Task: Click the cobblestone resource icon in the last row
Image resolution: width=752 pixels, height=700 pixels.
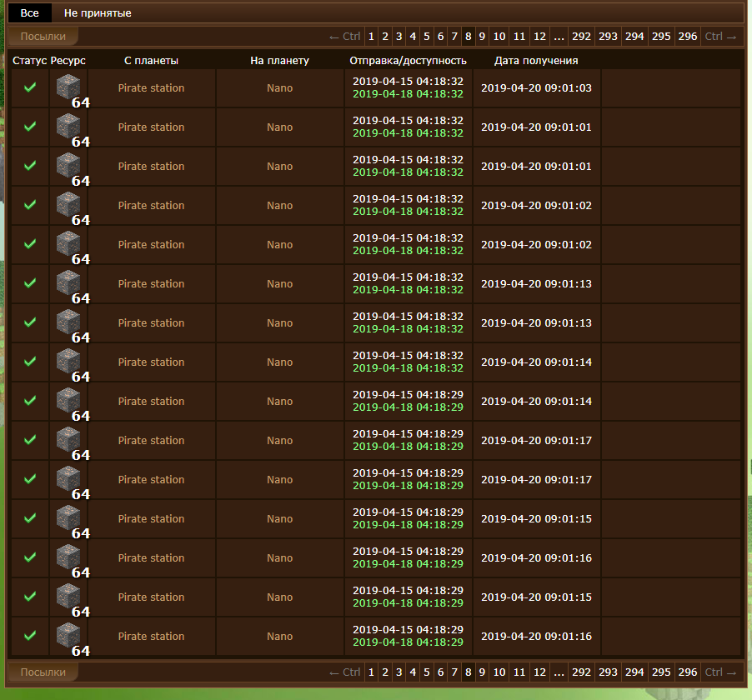Action: coord(68,636)
